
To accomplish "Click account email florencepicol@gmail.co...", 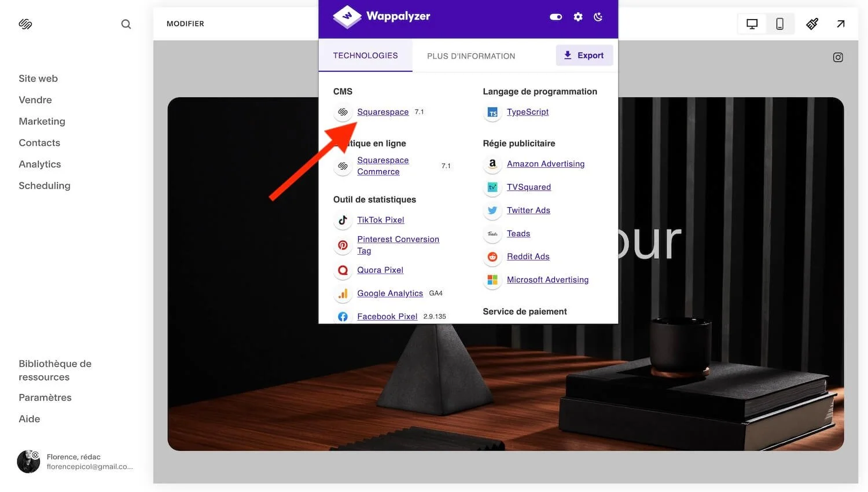I will pyautogui.click(x=90, y=467).
